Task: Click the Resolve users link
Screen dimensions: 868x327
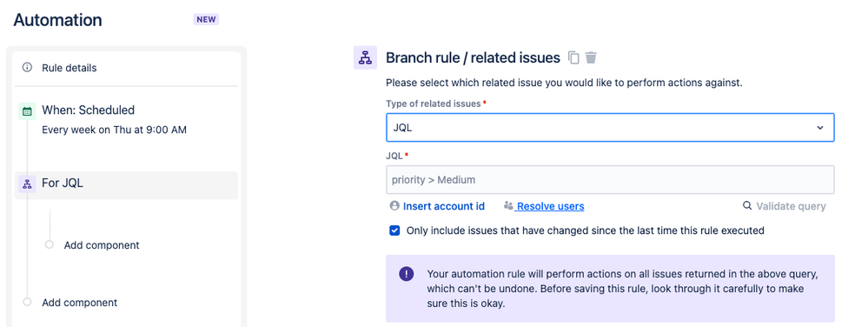Action: (x=550, y=206)
